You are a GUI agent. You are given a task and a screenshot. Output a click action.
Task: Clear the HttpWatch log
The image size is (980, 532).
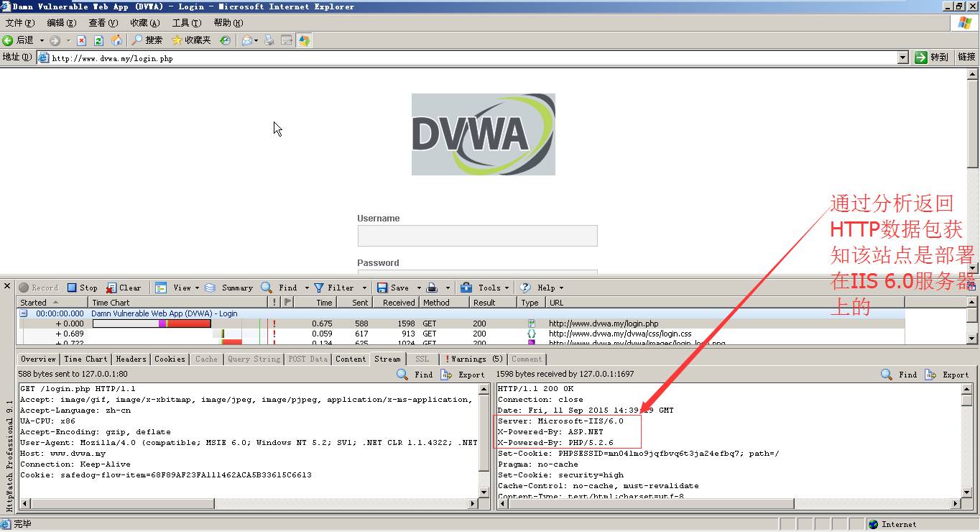point(124,288)
